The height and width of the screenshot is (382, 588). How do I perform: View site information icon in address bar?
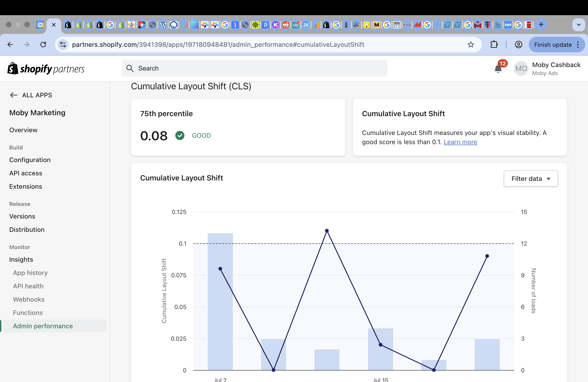[x=63, y=45]
